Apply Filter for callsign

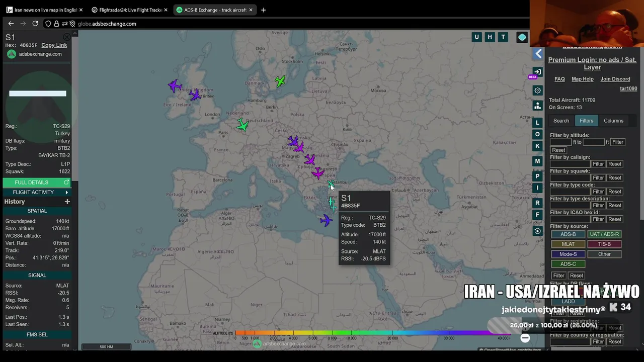tap(598, 164)
